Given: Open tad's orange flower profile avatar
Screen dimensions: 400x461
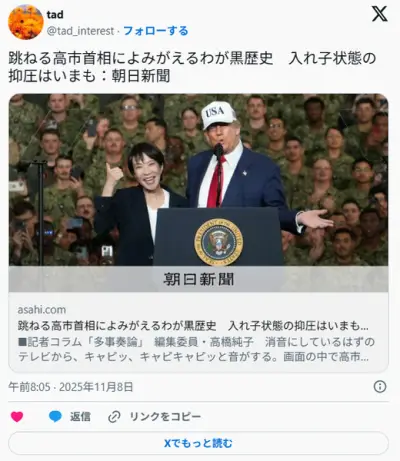Looking at the screenshot, I should tap(26, 22).
